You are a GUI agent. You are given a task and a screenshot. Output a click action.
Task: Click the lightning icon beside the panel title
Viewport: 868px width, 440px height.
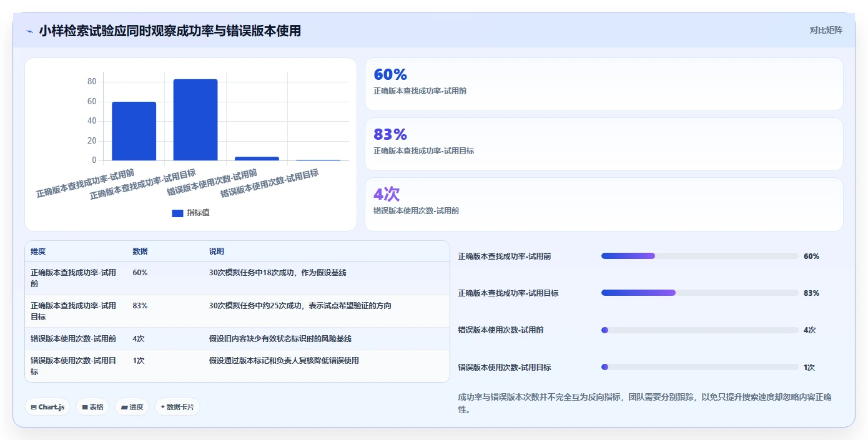tap(29, 31)
